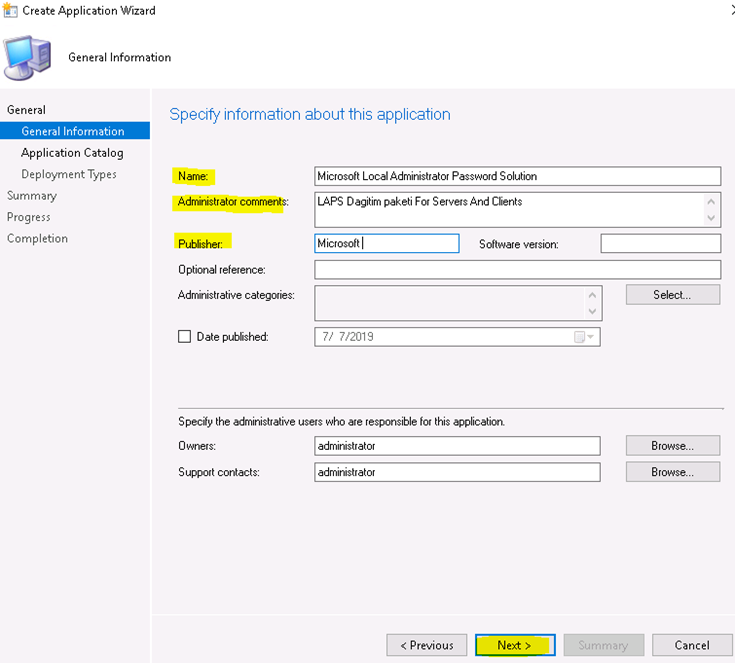Click 'Specify information about this application' heading
The width and height of the screenshot is (735, 663).
(310, 115)
